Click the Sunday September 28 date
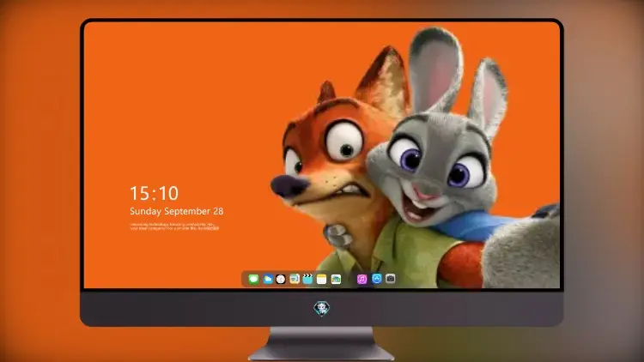The image size is (644, 362). click(x=177, y=211)
